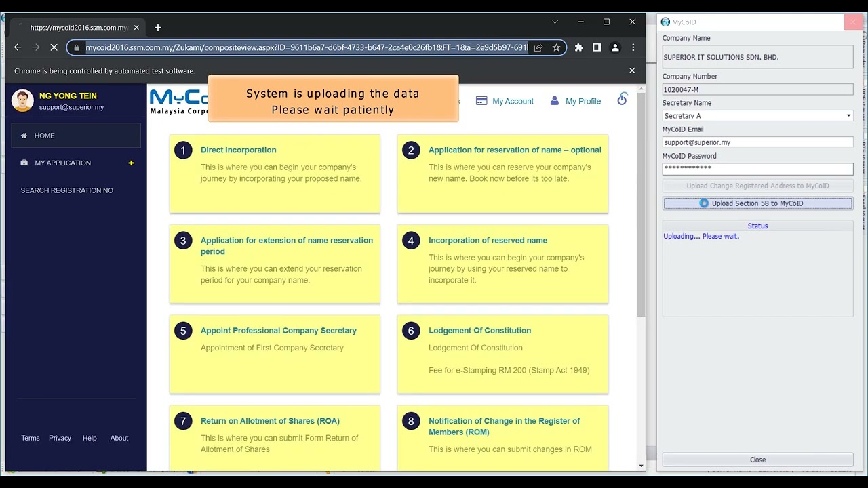
Task: Open Lodgement Of Constitution link
Action: point(479,330)
